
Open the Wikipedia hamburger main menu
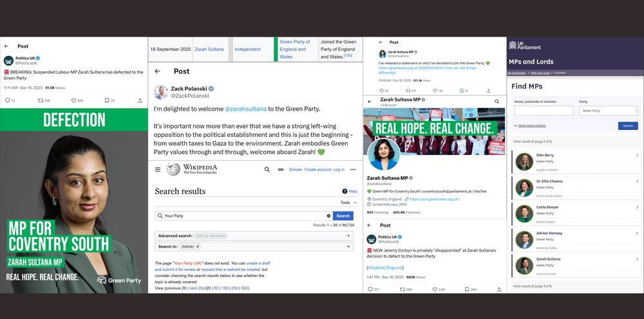coord(158,169)
